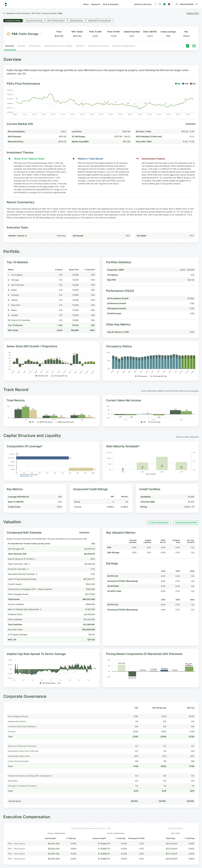Switch to the Portfolio tab

(x=21, y=46)
